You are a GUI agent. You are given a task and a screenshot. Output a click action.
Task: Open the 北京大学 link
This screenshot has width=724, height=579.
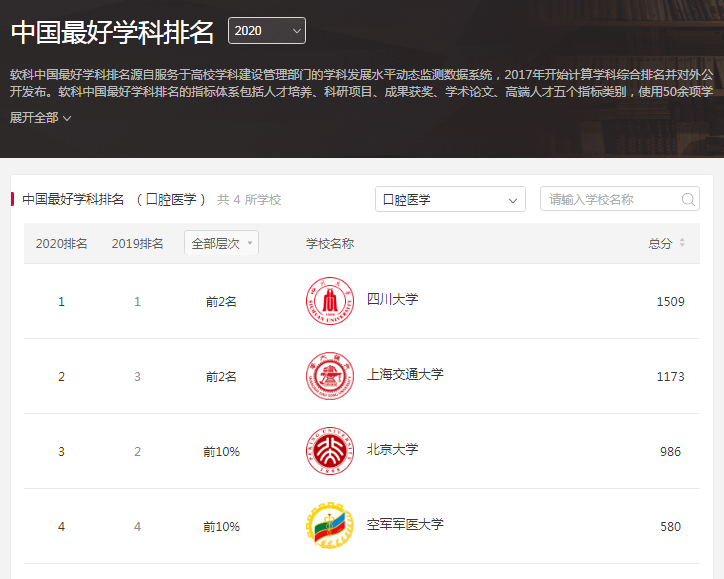[392, 449]
